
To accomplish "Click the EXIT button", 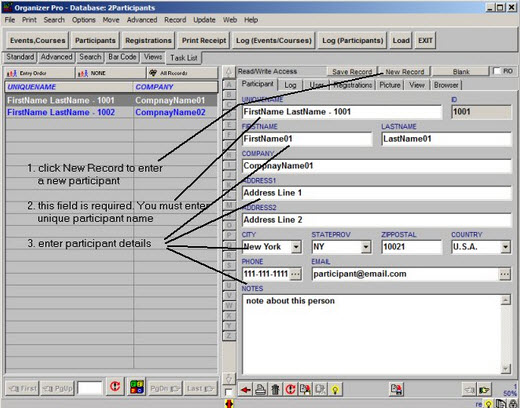I will 425,41.
